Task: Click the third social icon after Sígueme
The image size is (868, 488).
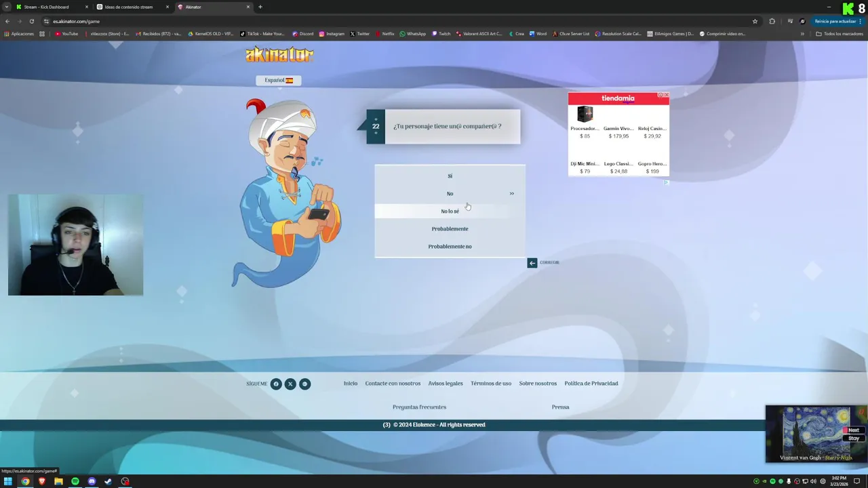Action: click(305, 384)
